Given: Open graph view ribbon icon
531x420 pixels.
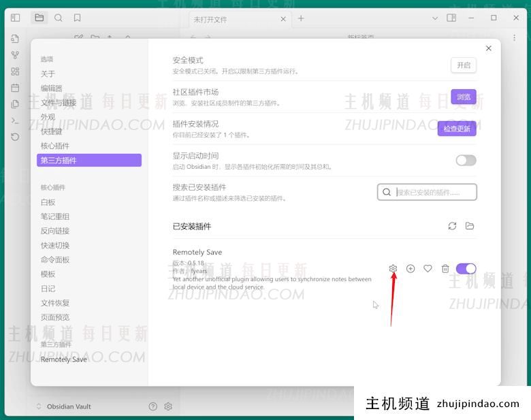Looking at the screenshot, I should 15,55.
